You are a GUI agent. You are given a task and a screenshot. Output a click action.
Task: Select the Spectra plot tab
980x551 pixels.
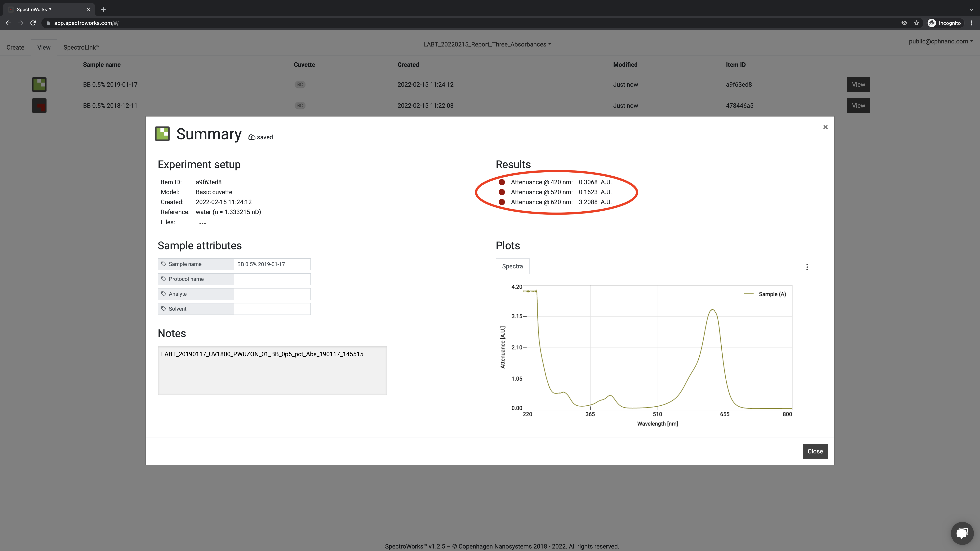coord(512,266)
